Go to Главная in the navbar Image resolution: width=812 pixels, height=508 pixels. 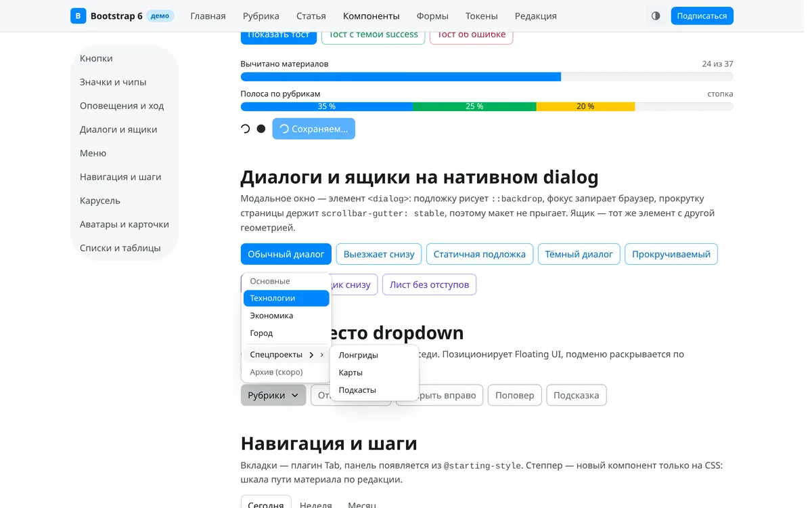pos(208,16)
